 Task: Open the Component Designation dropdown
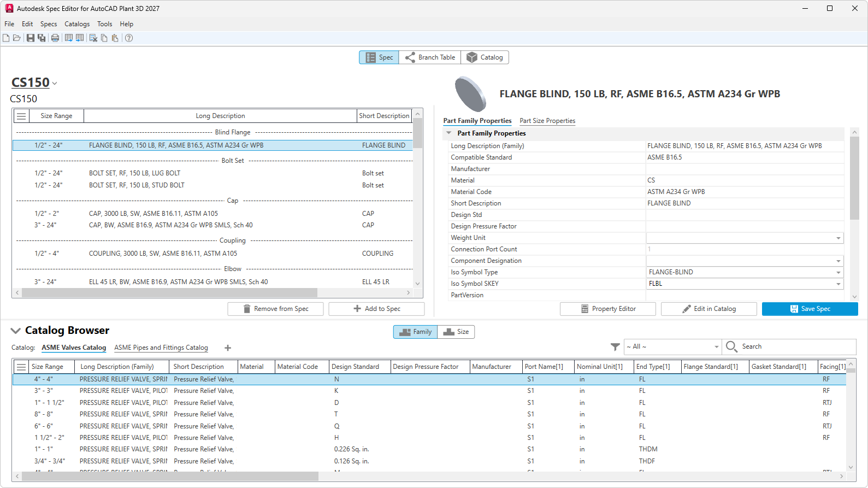(x=838, y=261)
